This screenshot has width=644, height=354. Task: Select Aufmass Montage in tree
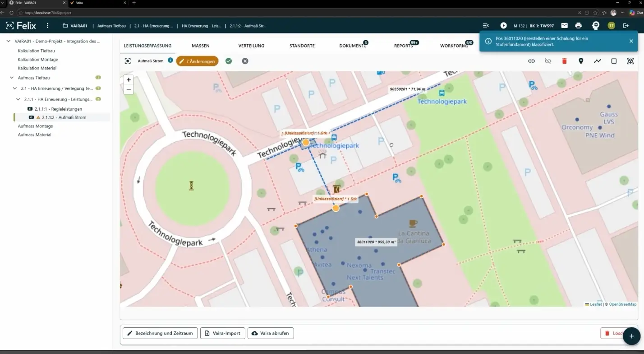tap(35, 126)
